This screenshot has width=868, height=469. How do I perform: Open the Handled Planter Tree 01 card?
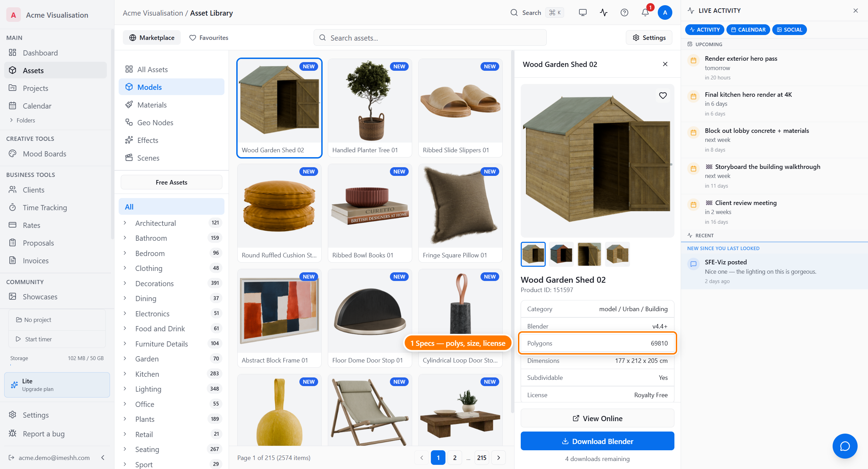coord(370,108)
